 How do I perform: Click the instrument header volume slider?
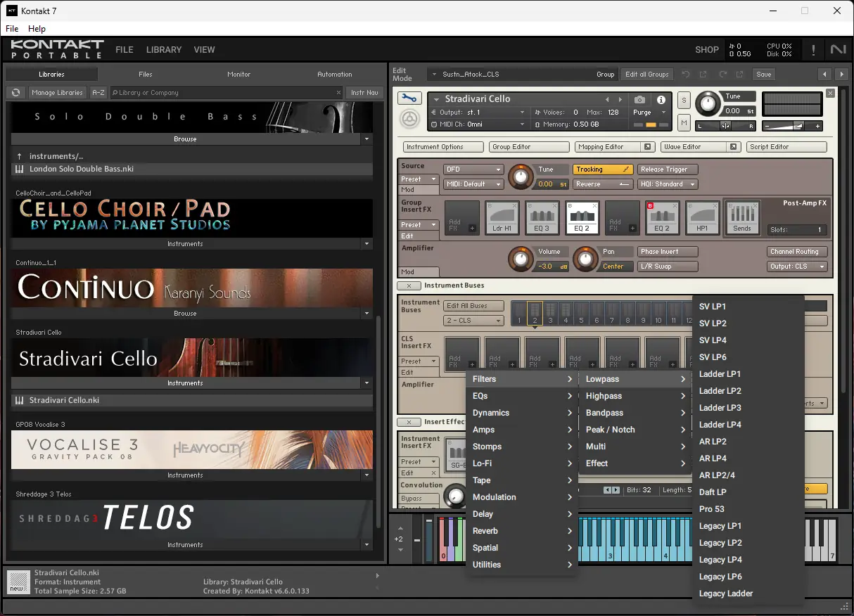click(x=792, y=126)
